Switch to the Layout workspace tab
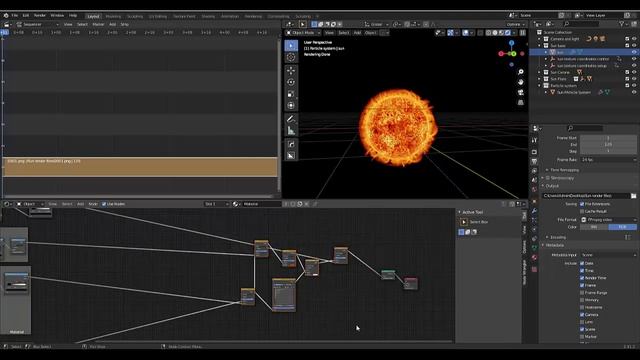Screen dimensions: 640x360 pos(93,16)
